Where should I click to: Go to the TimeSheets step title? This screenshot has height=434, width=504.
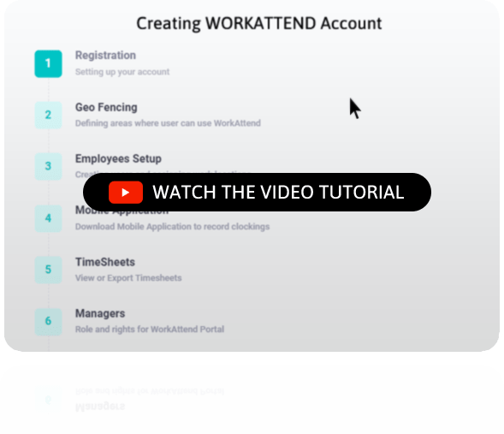pyautogui.click(x=105, y=262)
